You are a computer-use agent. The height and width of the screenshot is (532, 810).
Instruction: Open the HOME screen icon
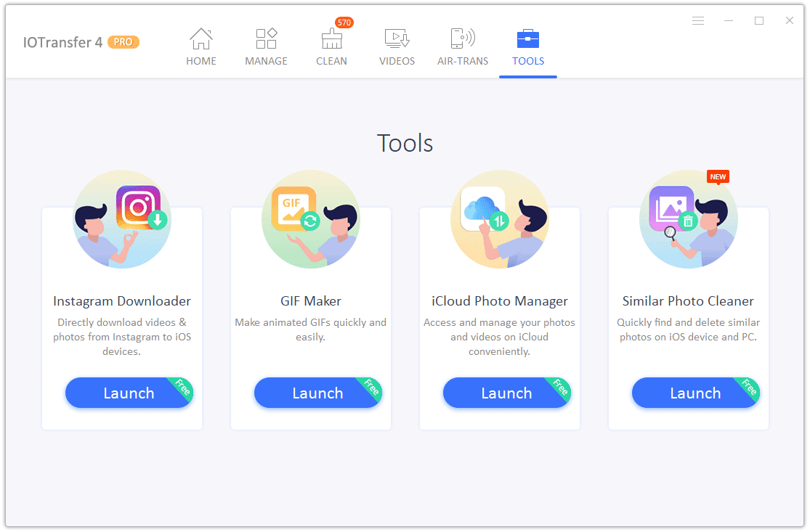201,38
